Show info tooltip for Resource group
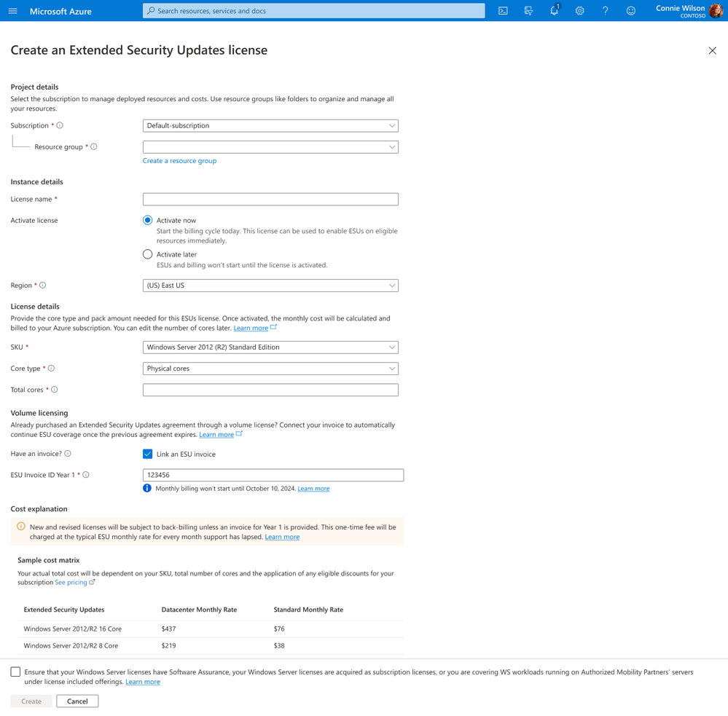 pyautogui.click(x=94, y=146)
